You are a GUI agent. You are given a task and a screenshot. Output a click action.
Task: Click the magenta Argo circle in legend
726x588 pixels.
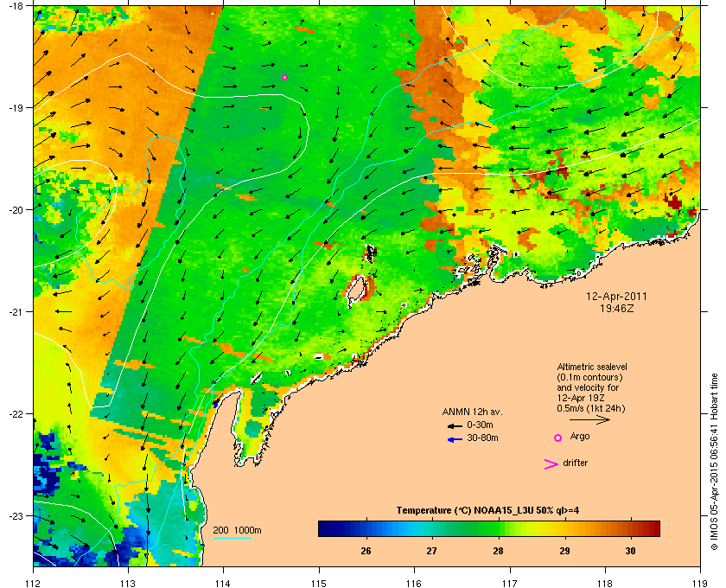click(558, 438)
